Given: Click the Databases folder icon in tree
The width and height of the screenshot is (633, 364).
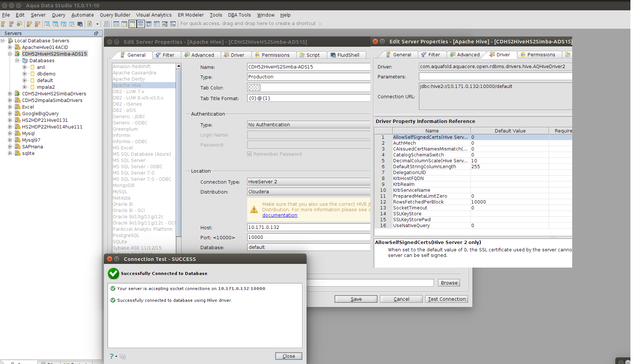Looking at the screenshot, I should pyautogui.click(x=25, y=60).
